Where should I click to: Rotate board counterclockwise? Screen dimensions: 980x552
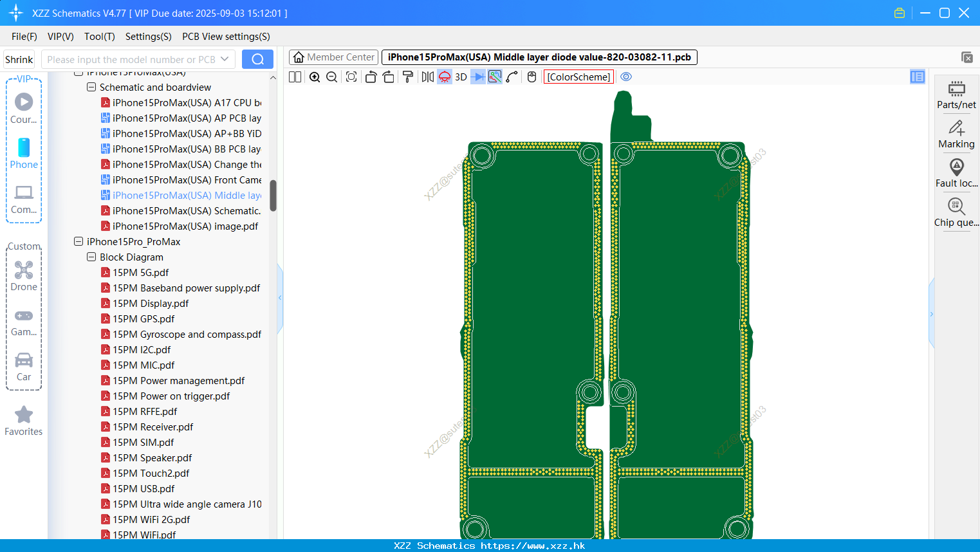coord(371,77)
